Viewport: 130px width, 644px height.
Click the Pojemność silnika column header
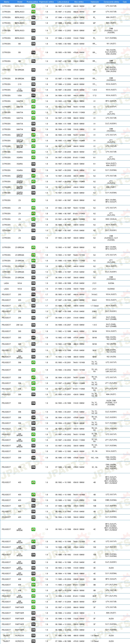pos(46,2)
